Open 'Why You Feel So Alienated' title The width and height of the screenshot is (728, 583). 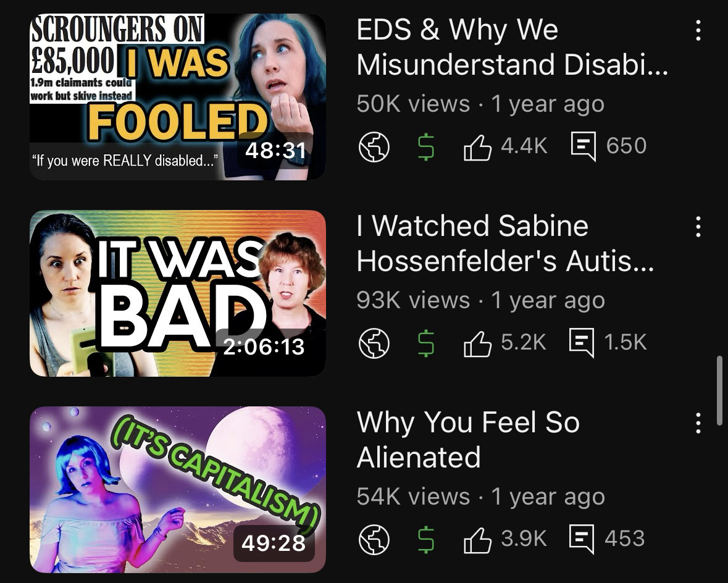[468, 440]
